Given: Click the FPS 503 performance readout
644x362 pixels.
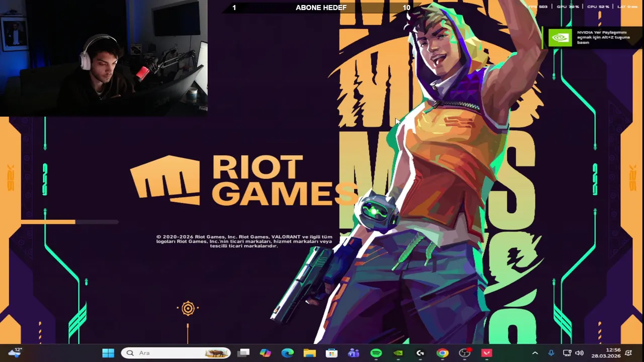Looking at the screenshot, I should click(537, 7).
